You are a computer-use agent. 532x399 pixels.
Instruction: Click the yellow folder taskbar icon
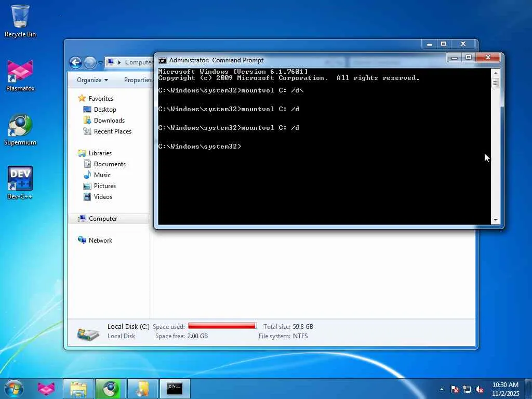[x=143, y=389]
